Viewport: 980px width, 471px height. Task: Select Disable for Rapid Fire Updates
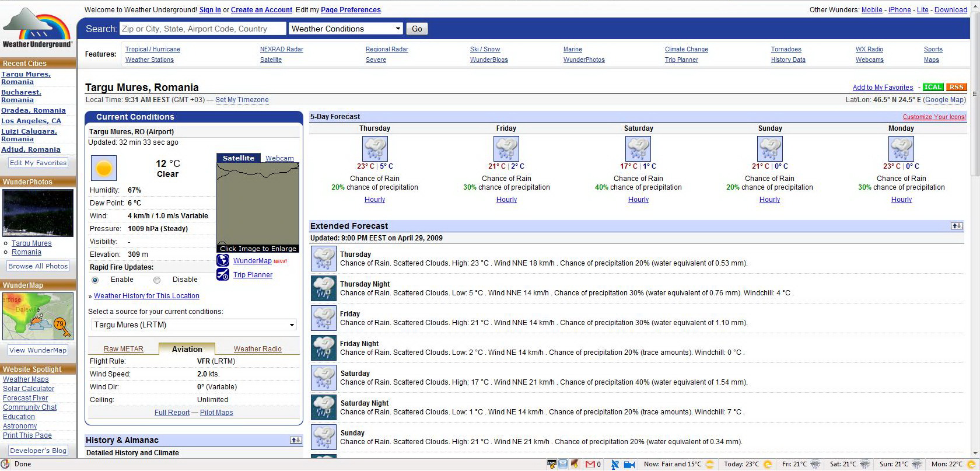pyautogui.click(x=157, y=280)
